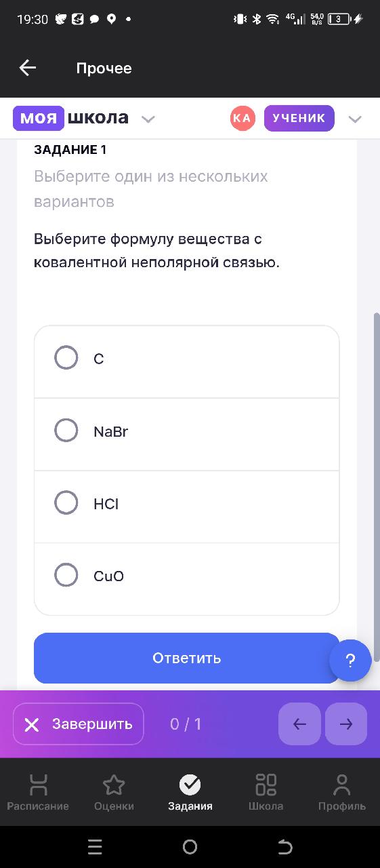This screenshot has height=868, width=380.
Task: Open the Школа grid icon
Action: (x=266, y=785)
